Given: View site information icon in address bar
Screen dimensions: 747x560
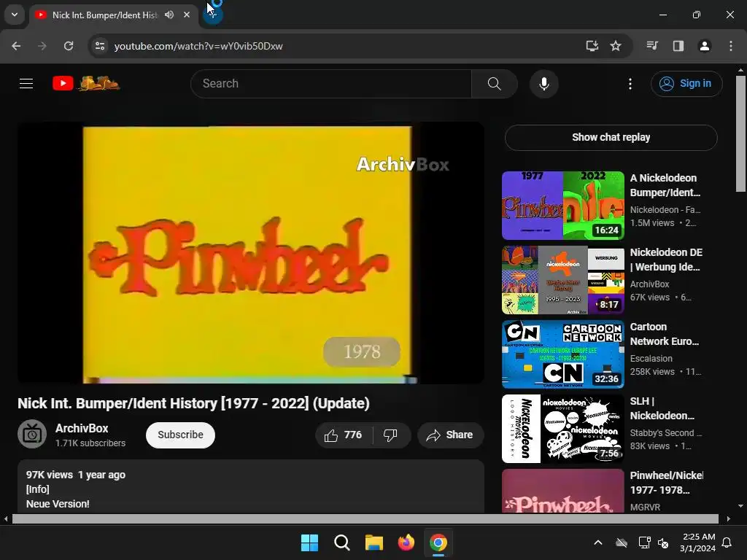Looking at the screenshot, I should (100, 46).
